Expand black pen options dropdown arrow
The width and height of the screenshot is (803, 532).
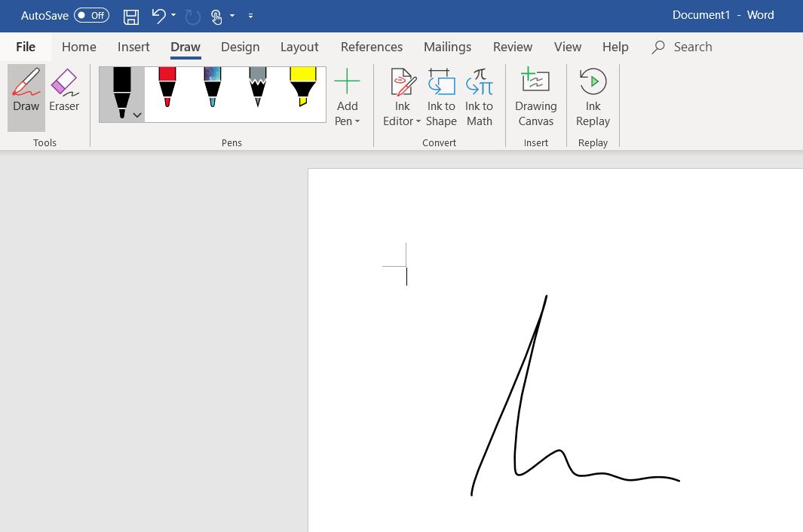tap(136, 115)
